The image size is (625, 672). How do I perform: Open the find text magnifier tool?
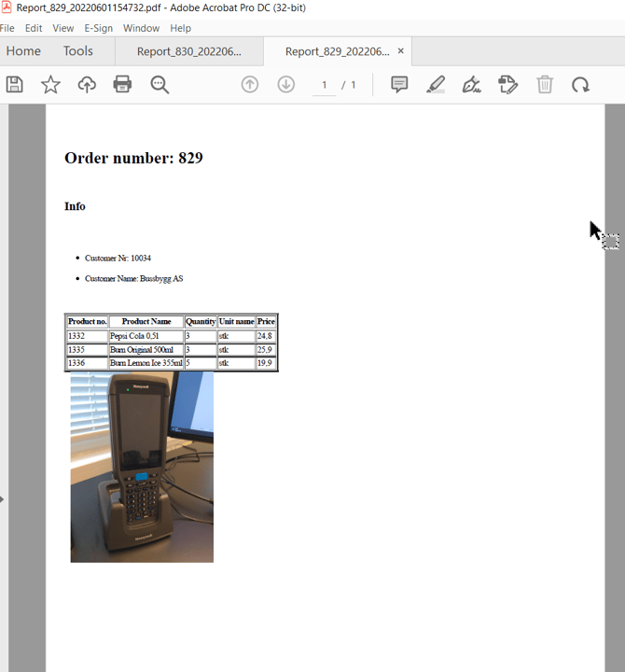tap(160, 85)
